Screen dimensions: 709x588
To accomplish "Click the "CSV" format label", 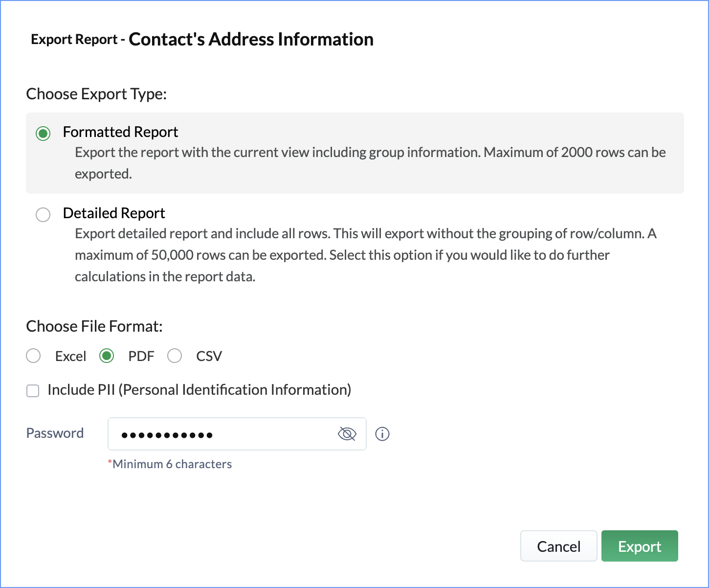I will (209, 356).
